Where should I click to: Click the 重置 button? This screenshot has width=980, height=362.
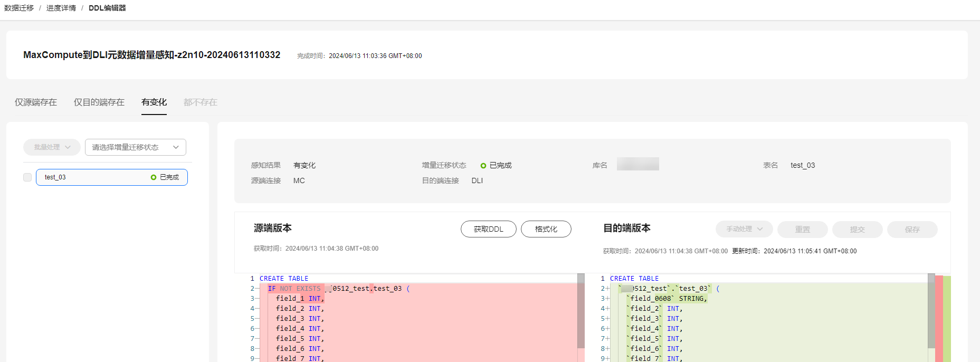(x=803, y=230)
